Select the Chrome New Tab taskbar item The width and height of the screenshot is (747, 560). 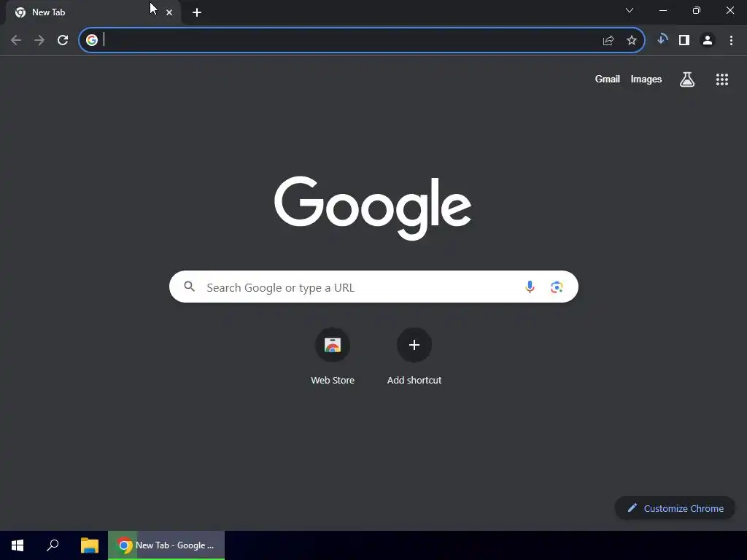166,545
